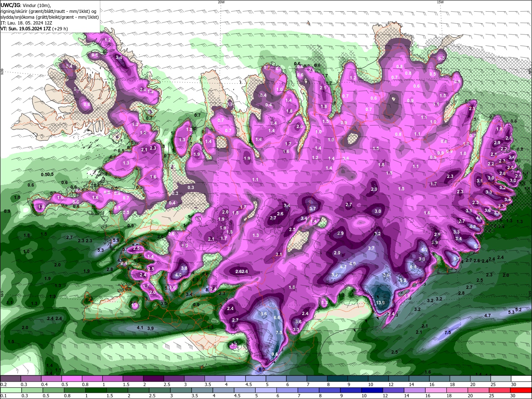The image size is (532, 399).
Task: Select dark teal swatch labeled 10 in top legend row
Action: pyautogui.click(x=378, y=379)
